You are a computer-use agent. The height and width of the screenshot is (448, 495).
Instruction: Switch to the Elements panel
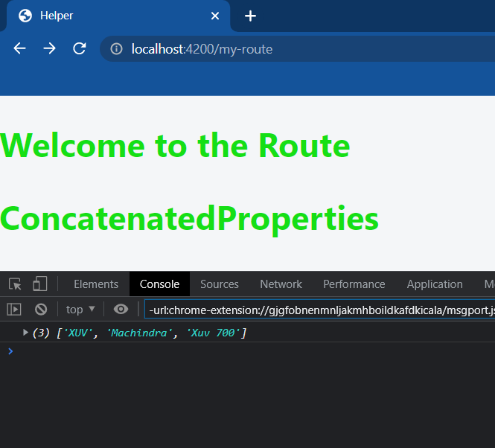coord(96,284)
